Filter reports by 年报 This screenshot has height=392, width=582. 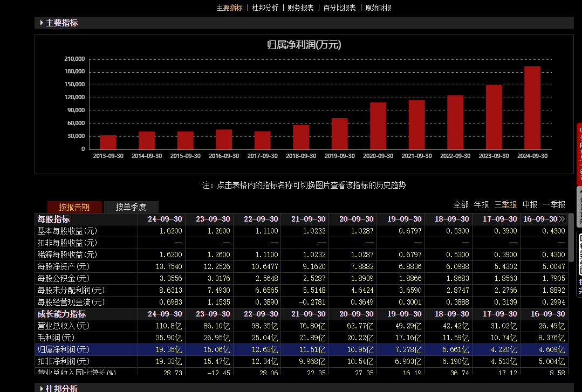(481, 204)
